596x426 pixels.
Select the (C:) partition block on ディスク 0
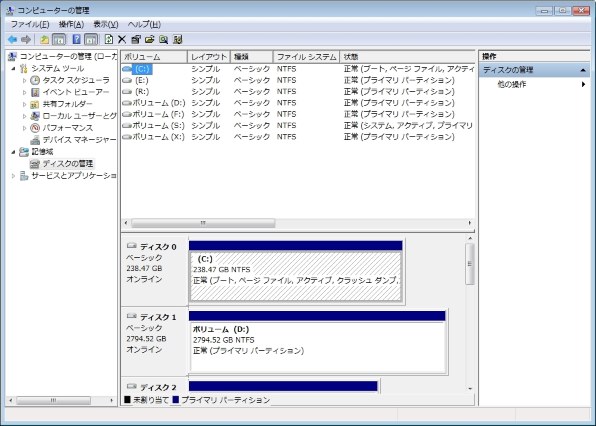coord(295,277)
